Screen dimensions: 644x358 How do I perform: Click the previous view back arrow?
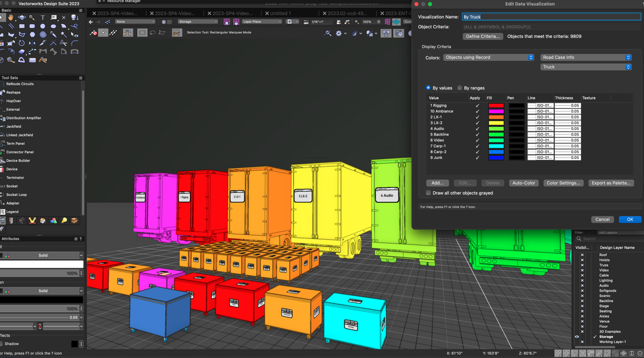click(91, 21)
